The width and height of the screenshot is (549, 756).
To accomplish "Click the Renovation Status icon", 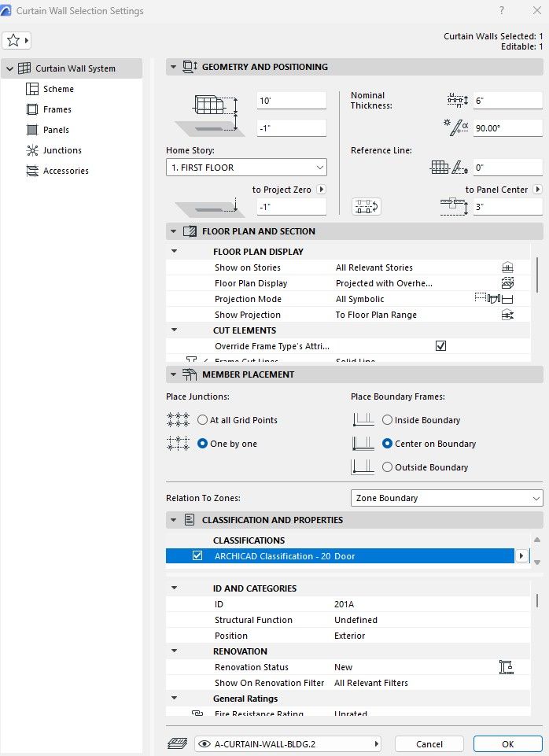I will tap(506, 667).
